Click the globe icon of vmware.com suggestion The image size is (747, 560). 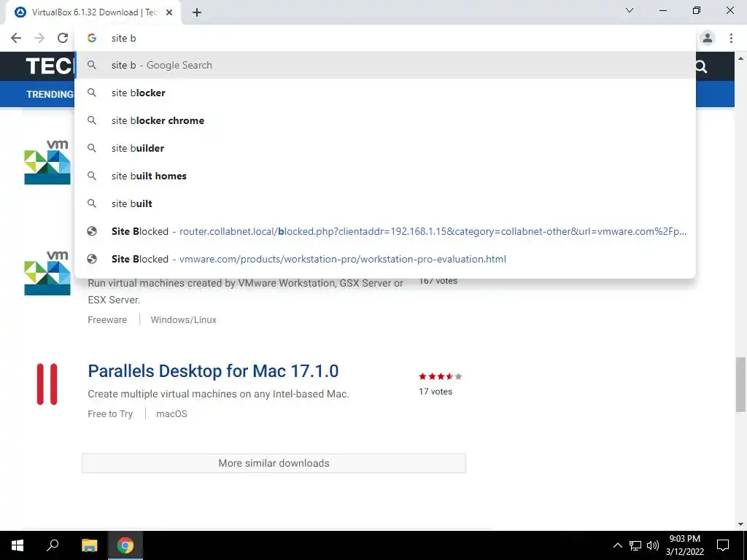92,259
